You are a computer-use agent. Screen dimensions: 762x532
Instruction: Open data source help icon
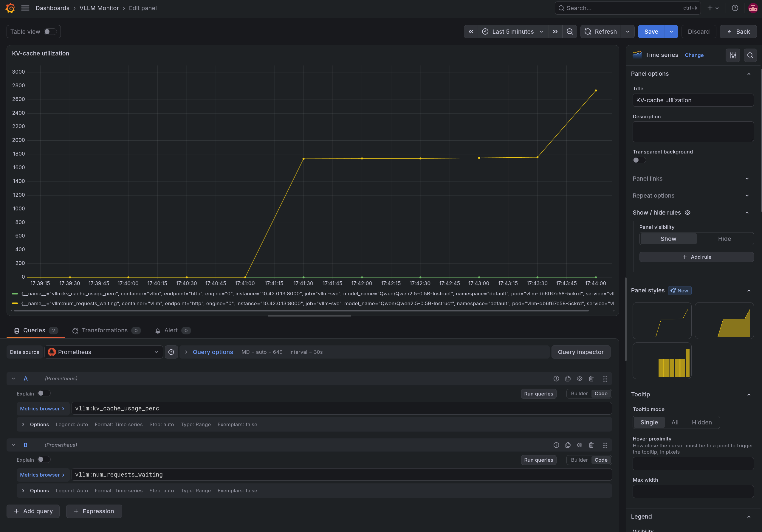[171, 352]
